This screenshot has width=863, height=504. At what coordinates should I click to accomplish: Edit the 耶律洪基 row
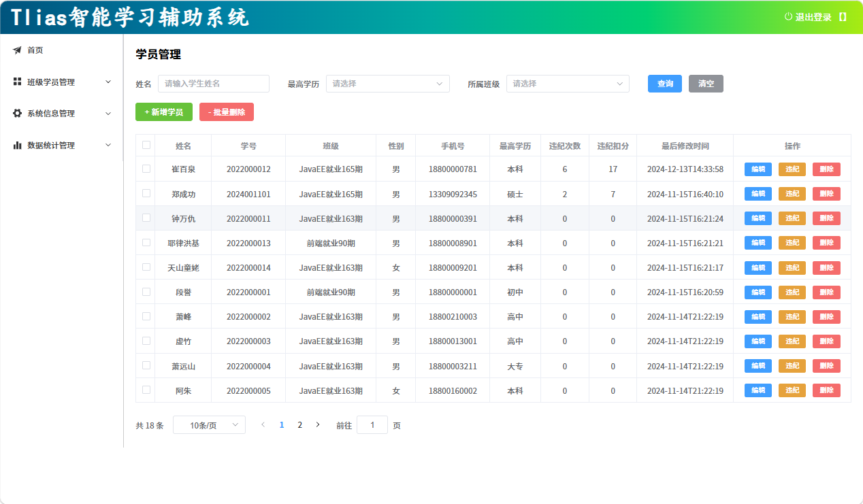pos(758,243)
